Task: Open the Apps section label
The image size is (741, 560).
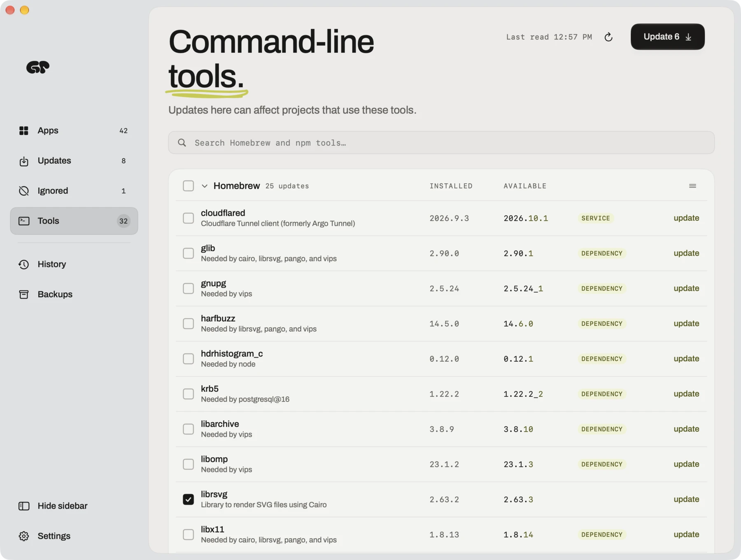Action: point(48,130)
